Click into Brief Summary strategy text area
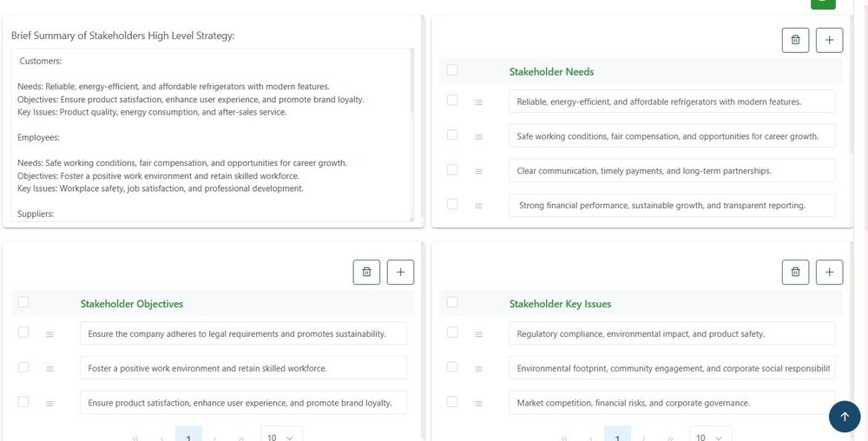The height and width of the screenshot is (441, 868). point(213,135)
